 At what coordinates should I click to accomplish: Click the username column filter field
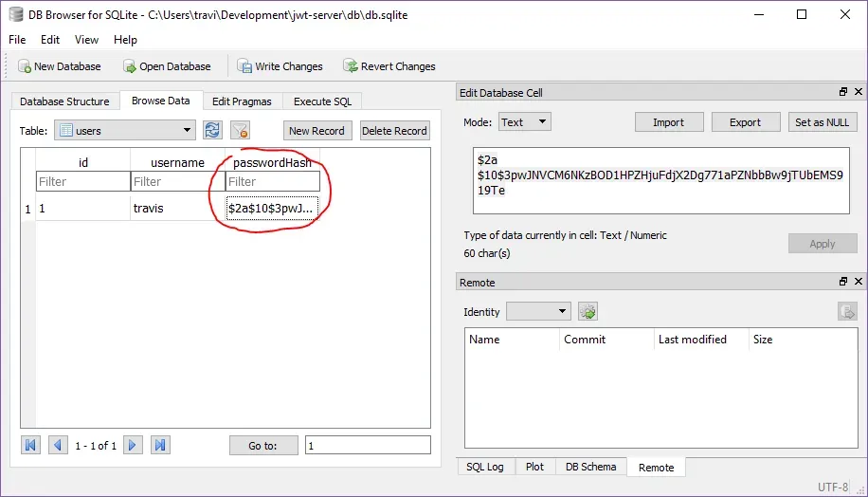pos(177,181)
